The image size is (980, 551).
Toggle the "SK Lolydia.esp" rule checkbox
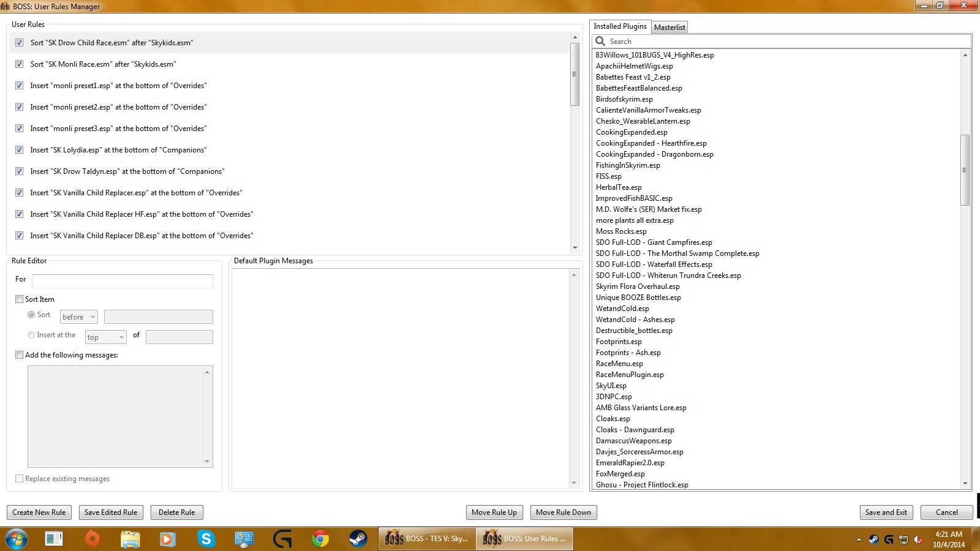[19, 150]
